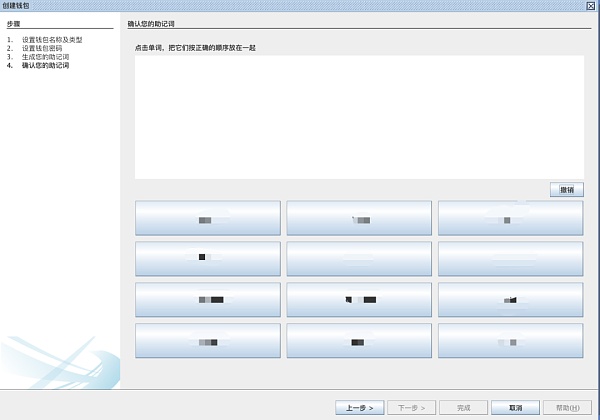600x420 pixels.
Task: Click the third-row middle mnemonic word button
Action: point(359,300)
